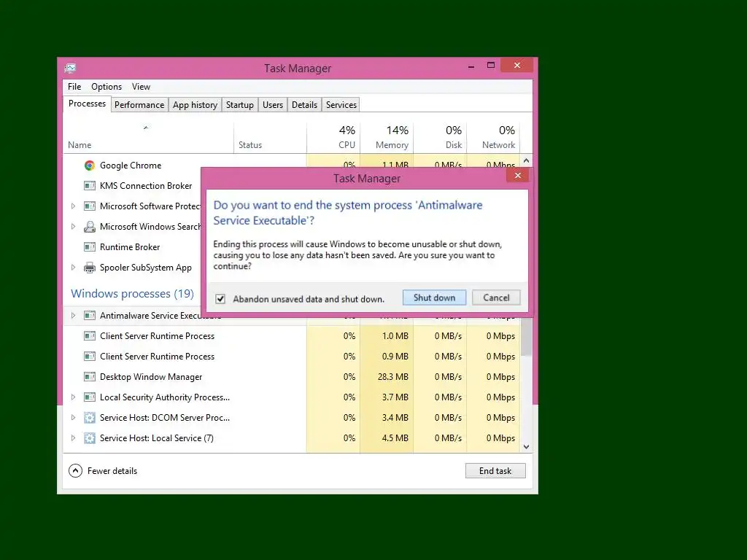Expand the Service Host: DCOM Server row
The width and height of the screenshot is (747, 560).
[73, 418]
